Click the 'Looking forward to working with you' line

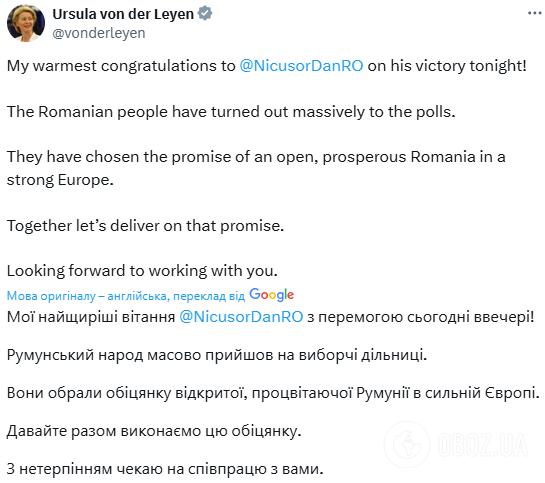point(142,271)
